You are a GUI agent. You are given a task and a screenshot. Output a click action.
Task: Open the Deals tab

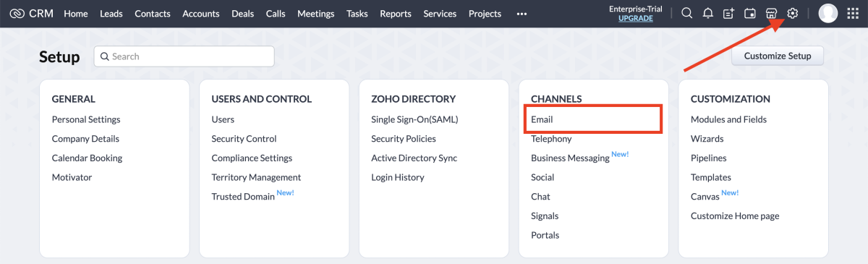coord(243,14)
